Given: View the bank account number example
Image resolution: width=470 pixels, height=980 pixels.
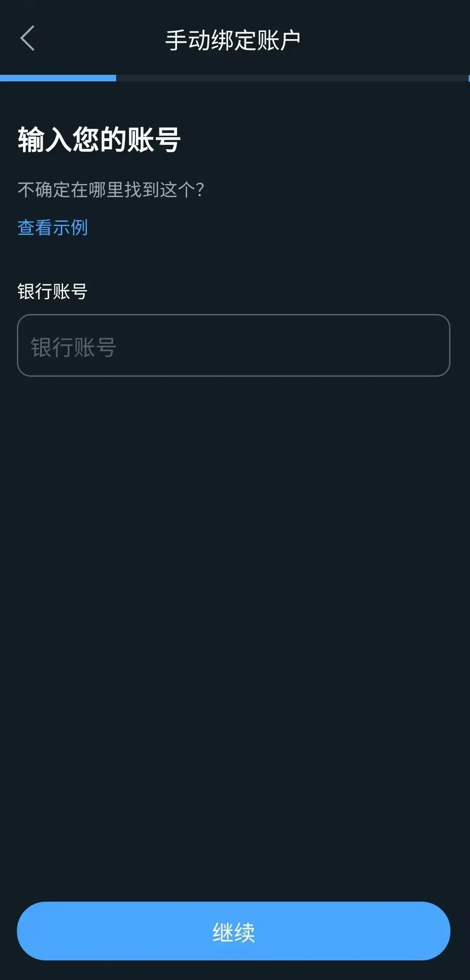Looking at the screenshot, I should pos(53,227).
